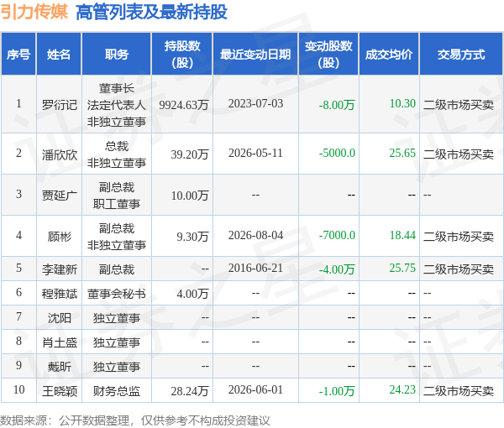Select the 成交均价 column header

[x=389, y=55]
